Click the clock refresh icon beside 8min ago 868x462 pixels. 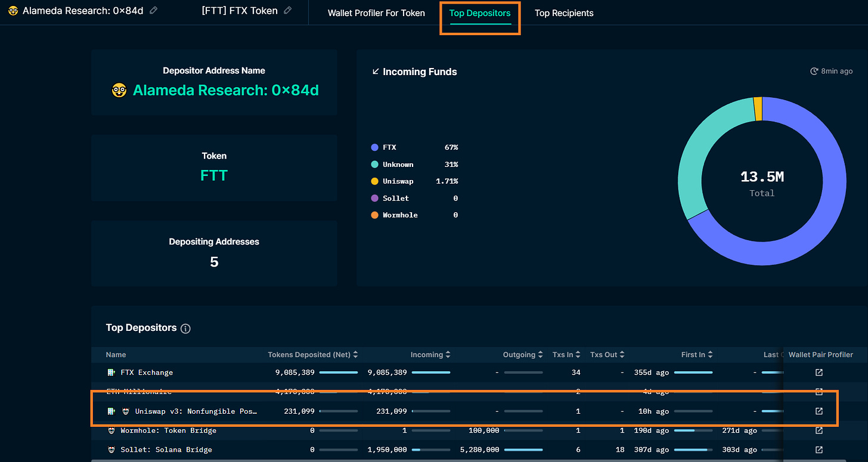pos(814,72)
